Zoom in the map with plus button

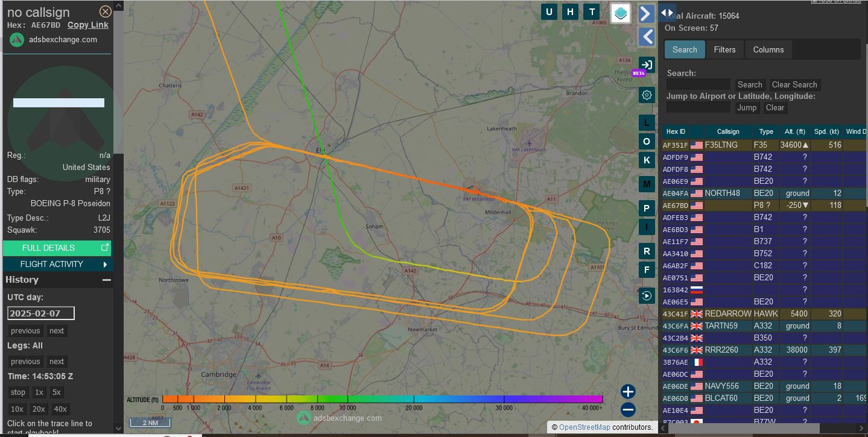(x=628, y=391)
